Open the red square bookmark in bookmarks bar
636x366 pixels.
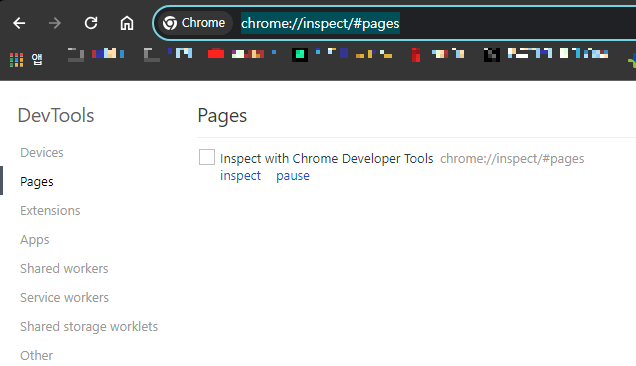pyautogui.click(x=215, y=54)
